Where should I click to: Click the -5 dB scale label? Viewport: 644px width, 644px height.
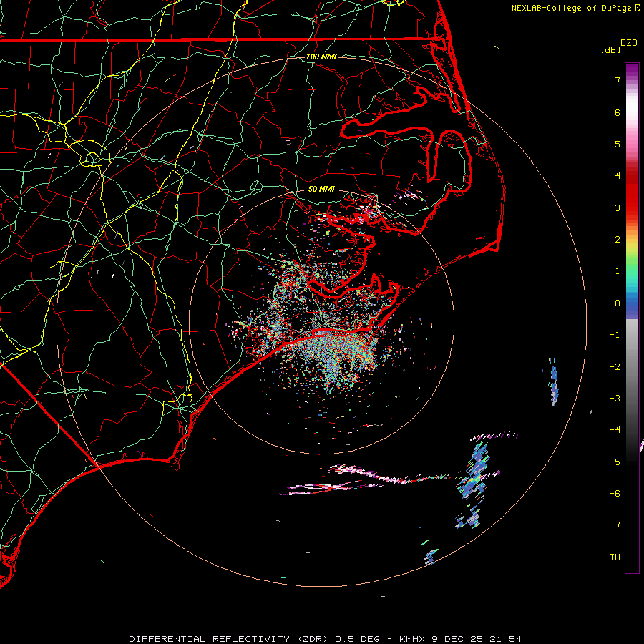click(615, 462)
